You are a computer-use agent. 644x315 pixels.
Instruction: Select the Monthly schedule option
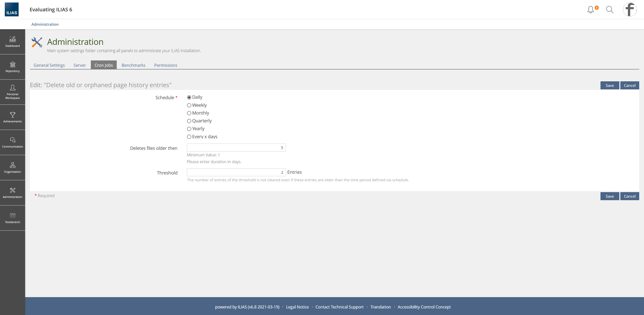pos(189,113)
